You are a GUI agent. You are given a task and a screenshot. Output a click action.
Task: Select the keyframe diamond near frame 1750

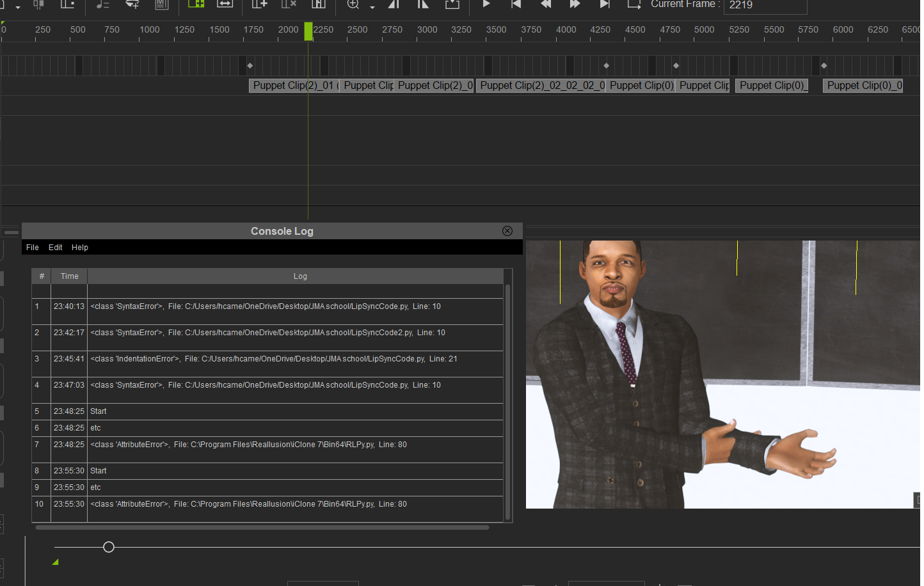tap(250, 65)
